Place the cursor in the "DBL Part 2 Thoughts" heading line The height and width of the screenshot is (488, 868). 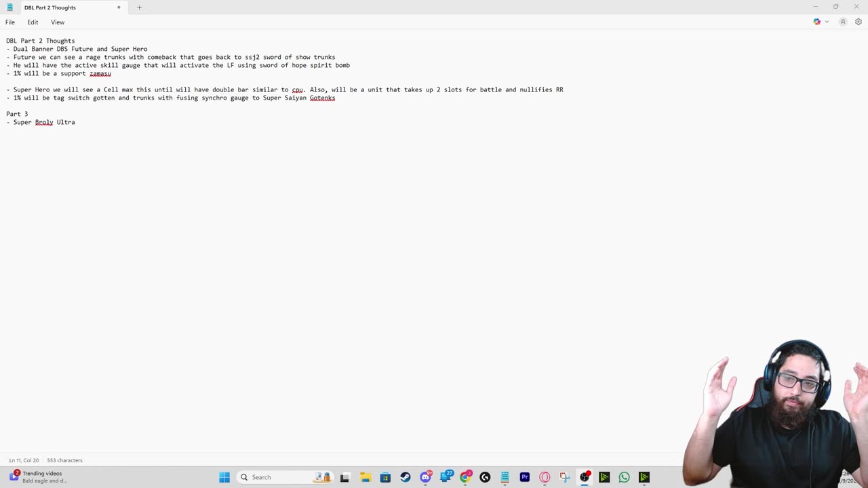coord(41,41)
